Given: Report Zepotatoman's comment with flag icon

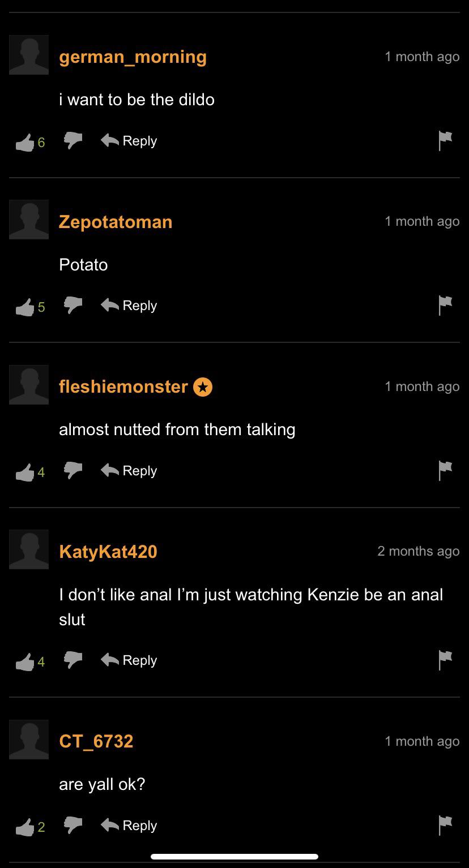Looking at the screenshot, I should coord(445,306).
